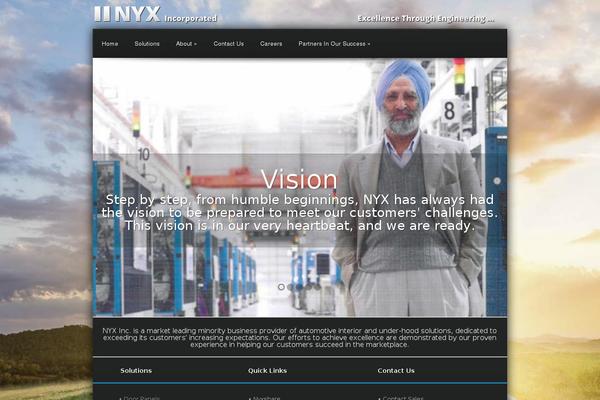Click the Quick Links footer heading
Viewport: 600px width, 400px height.
click(267, 371)
